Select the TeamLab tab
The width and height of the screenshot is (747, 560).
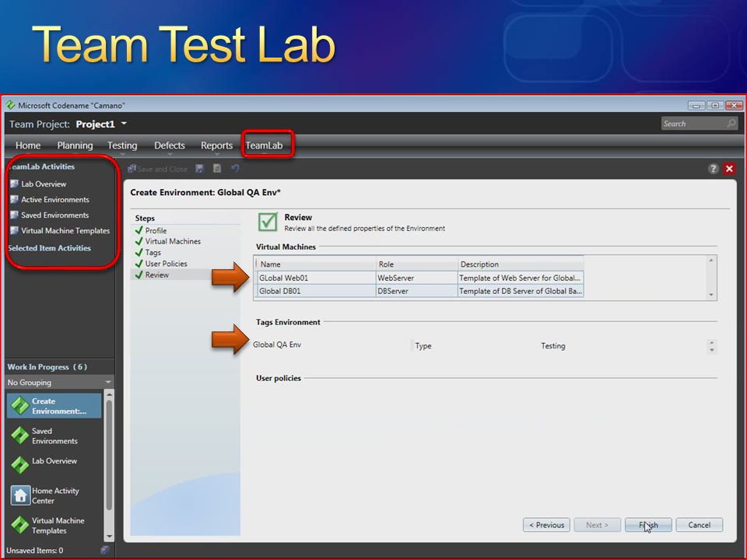[x=264, y=145]
